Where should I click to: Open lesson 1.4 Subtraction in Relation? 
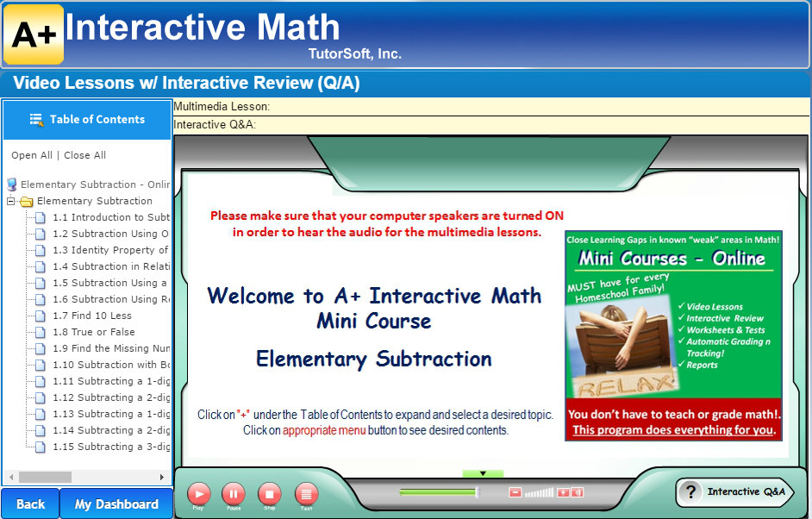click(111, 266)
